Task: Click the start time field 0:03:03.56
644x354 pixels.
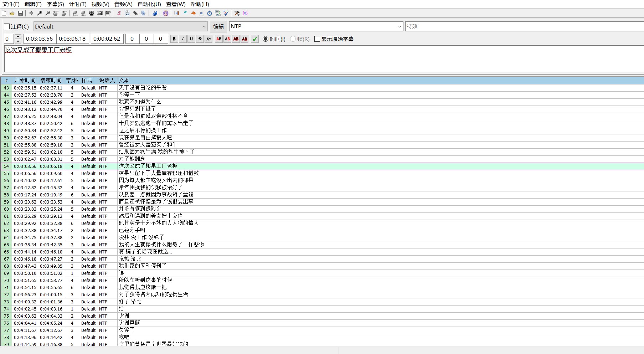Action: pos(40,39)
